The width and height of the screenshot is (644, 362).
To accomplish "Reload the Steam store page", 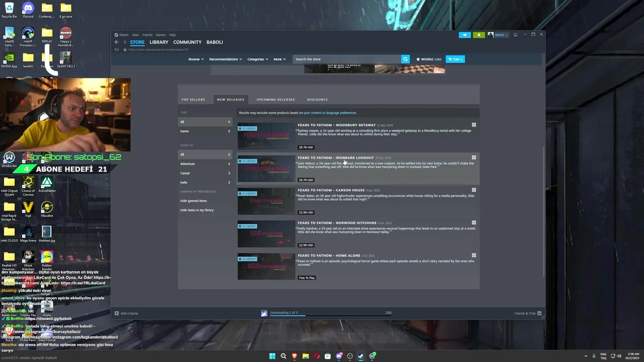I will click(117, 49).
